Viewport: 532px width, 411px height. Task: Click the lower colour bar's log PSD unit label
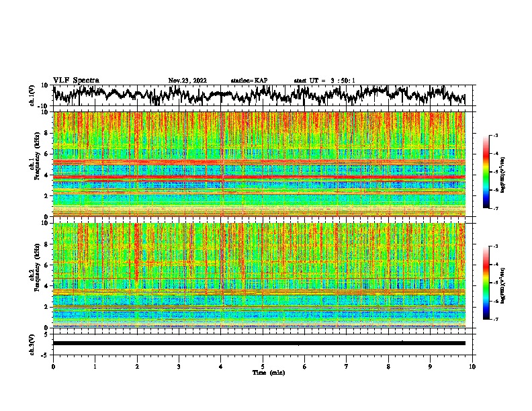pyautogui.click(x=503, y=285)
